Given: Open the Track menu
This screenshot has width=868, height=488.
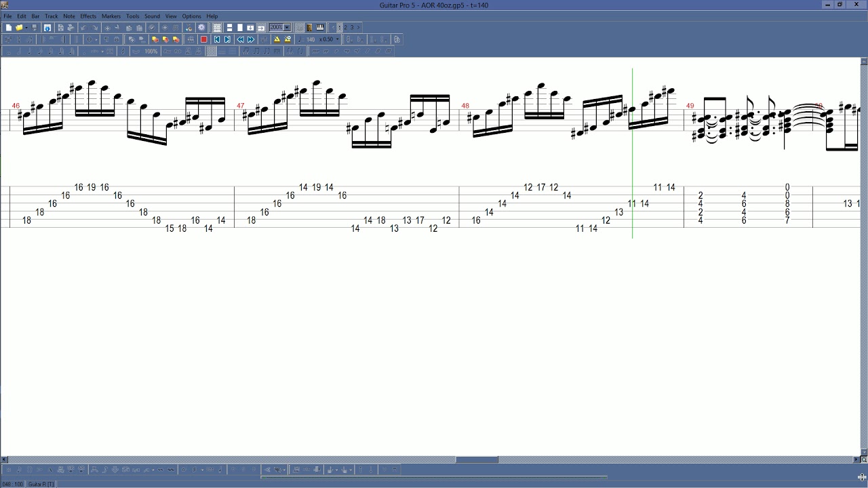Looking at the screenshot, I should (x=52, y=16).
